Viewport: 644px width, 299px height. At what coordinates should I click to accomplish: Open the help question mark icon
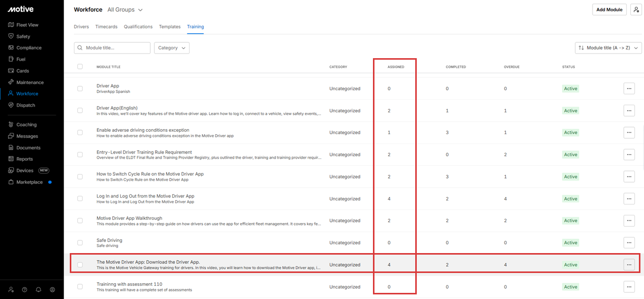coord(24,289)
